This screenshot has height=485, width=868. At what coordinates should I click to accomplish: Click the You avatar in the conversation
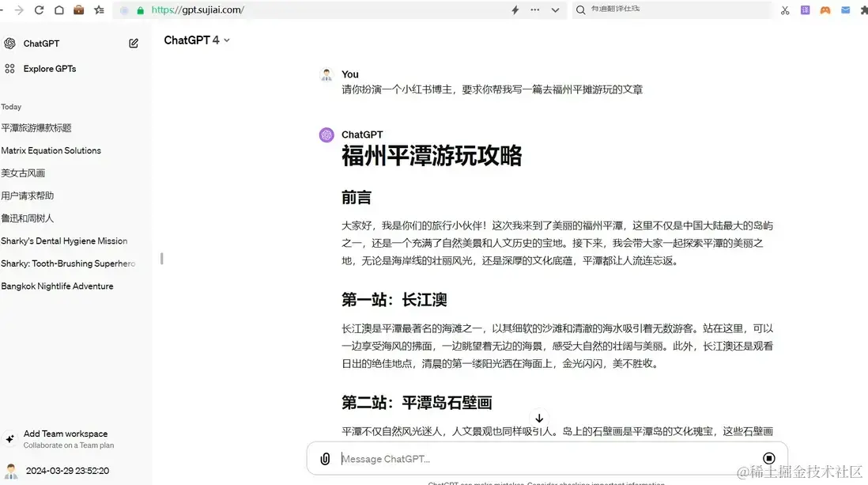pyautogui.click(x=326, y=74)
